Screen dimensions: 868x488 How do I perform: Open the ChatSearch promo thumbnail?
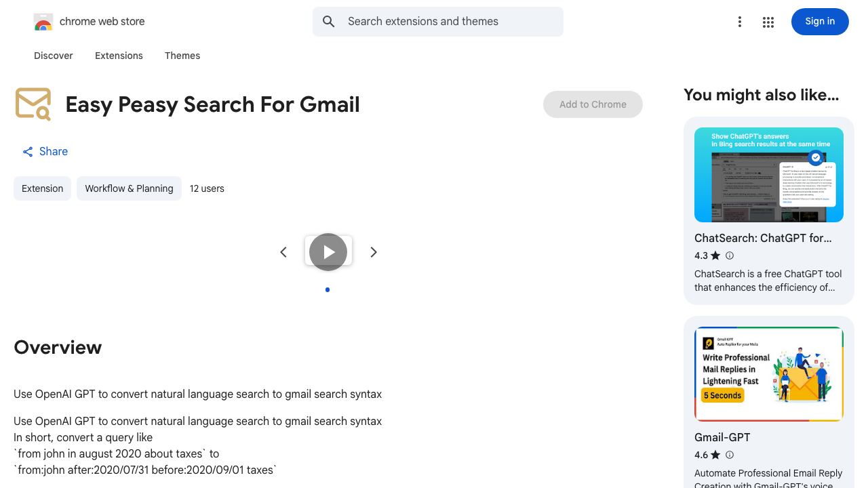coord(769,175)
